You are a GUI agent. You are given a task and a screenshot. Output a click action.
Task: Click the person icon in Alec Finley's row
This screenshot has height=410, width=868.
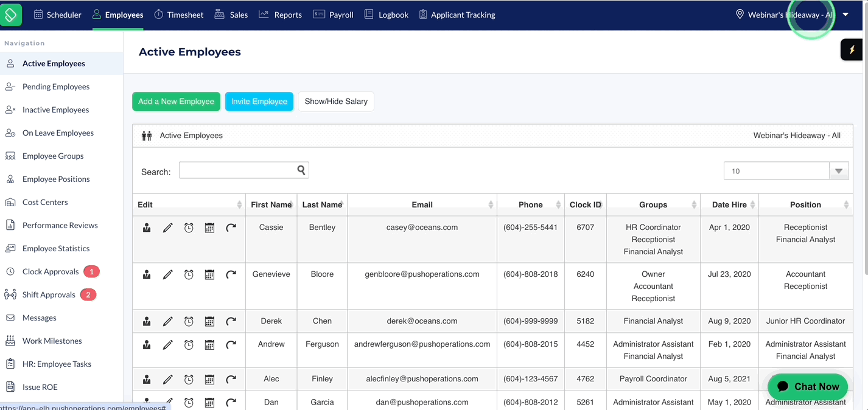(147, 379)
